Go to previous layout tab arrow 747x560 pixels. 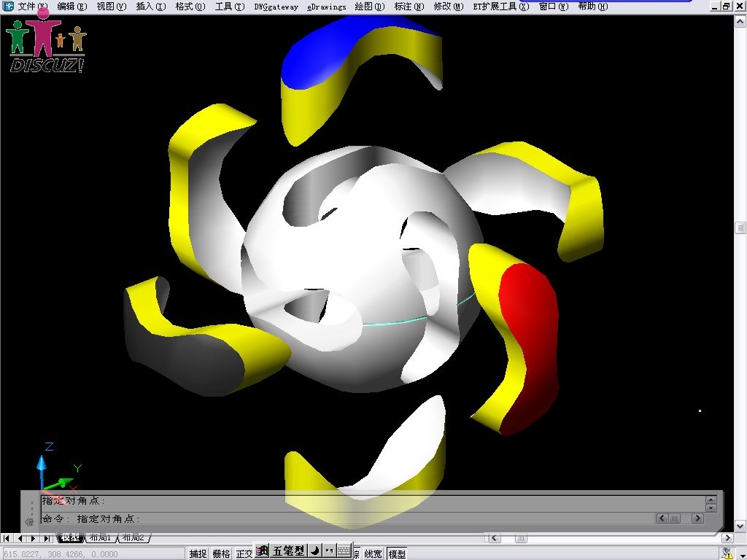[x=20, y=538]
